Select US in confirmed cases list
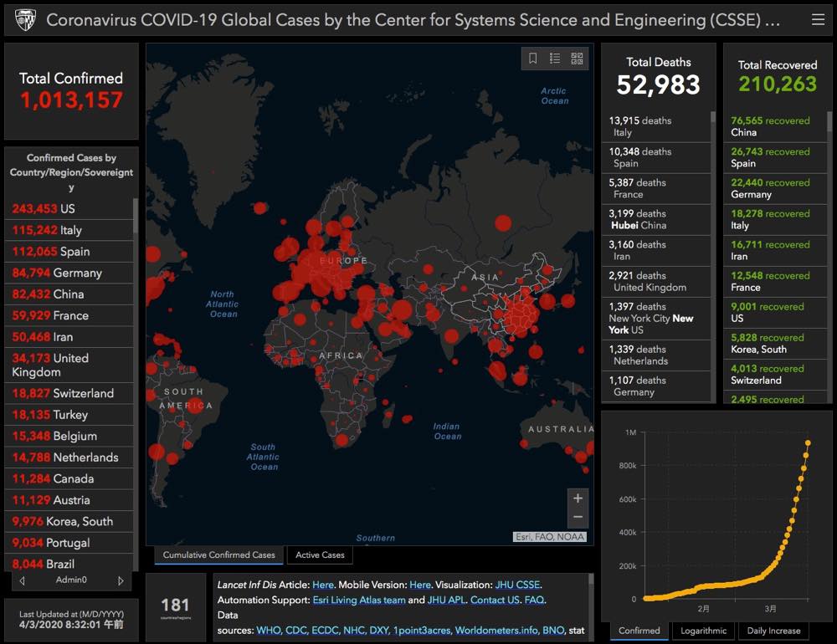 69,208
